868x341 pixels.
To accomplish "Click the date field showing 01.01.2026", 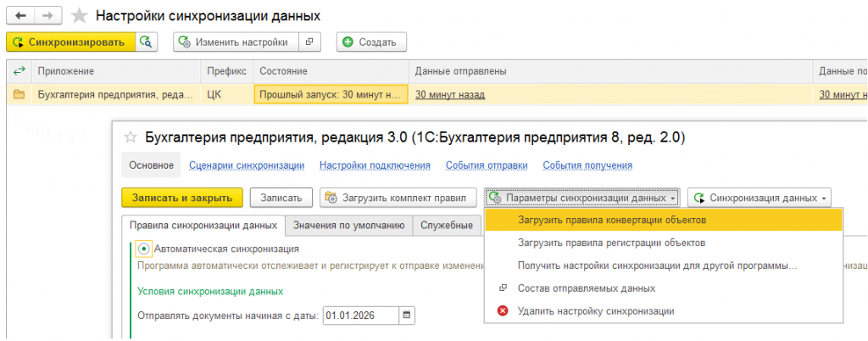I will point(361,316).
